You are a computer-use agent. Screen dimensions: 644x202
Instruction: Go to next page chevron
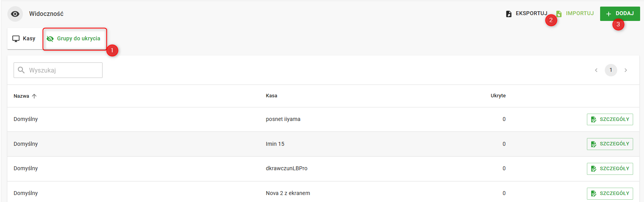click(626, 70)
